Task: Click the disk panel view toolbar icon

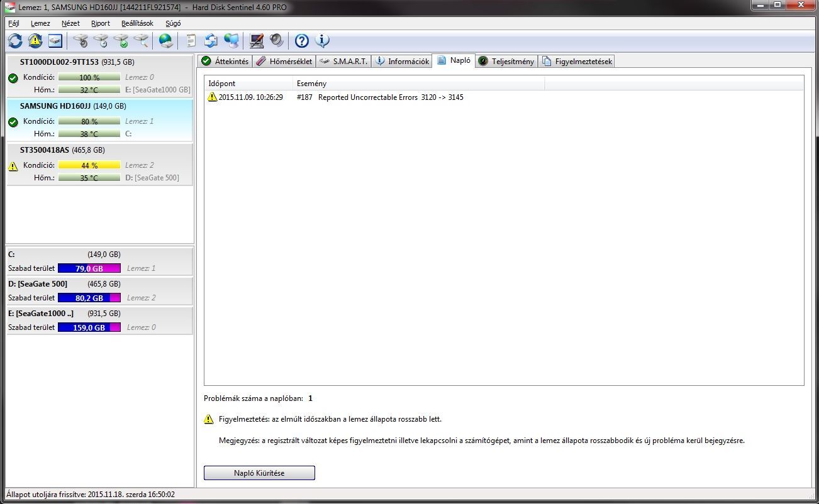Action: pos(55,41)
